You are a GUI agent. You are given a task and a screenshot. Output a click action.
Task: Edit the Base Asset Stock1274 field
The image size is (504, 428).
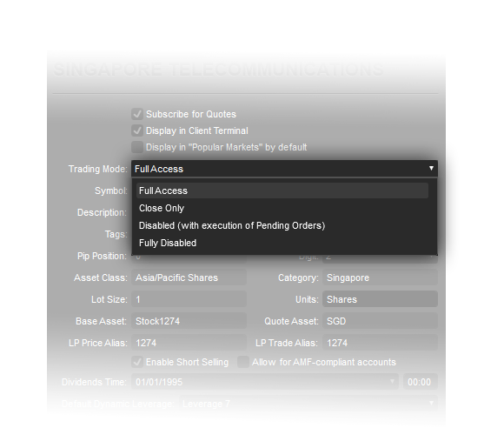(189, 321)
